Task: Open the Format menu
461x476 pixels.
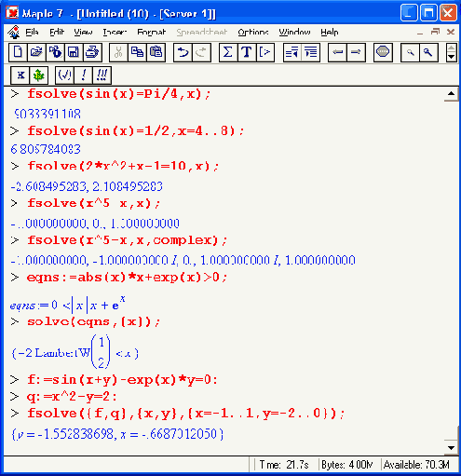Action: [152, 32]
